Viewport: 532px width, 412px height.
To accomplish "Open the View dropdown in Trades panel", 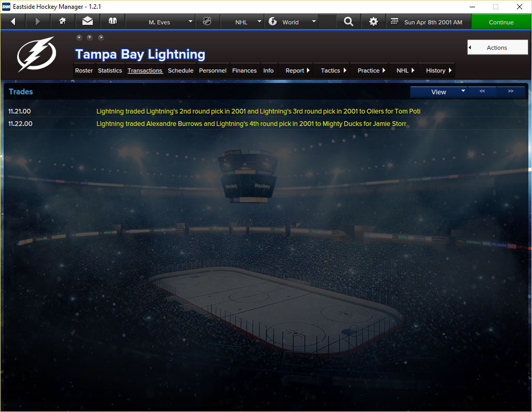I will [438, 92].
